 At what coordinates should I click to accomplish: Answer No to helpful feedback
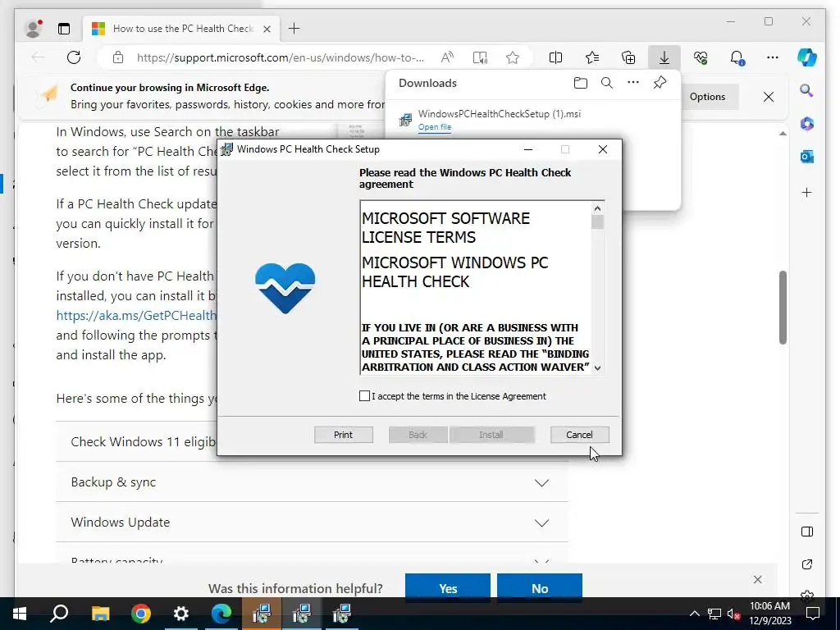tap(540, 587)
